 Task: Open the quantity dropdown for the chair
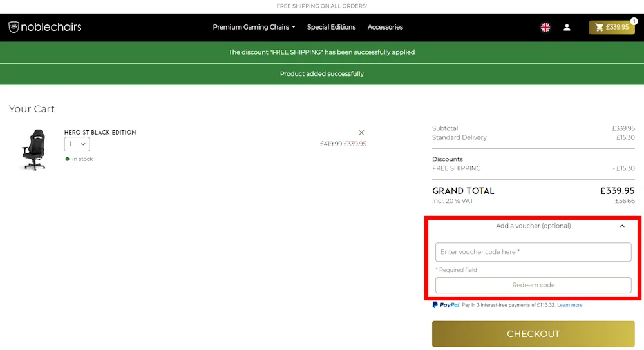pos(77,144)
